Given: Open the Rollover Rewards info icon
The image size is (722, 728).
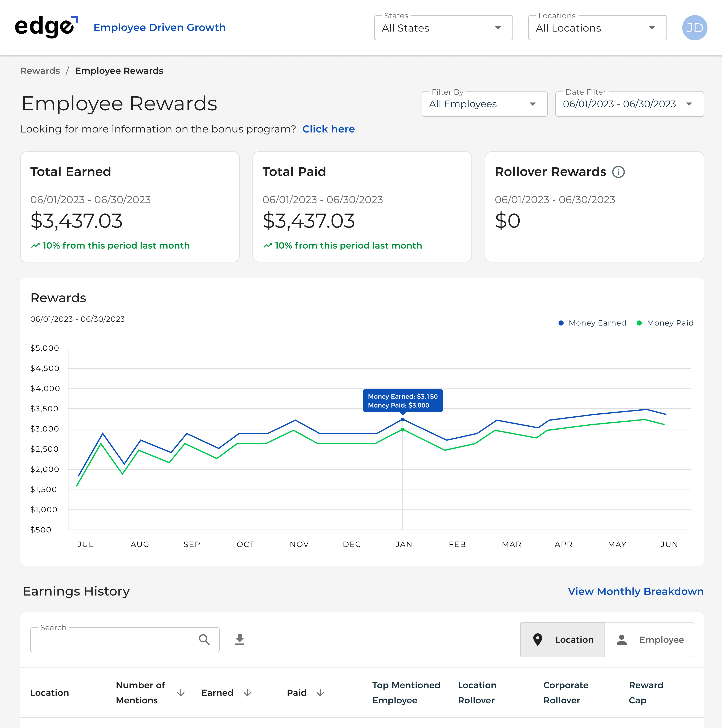Looking at the screenshot, I should [x=618, y=172].
